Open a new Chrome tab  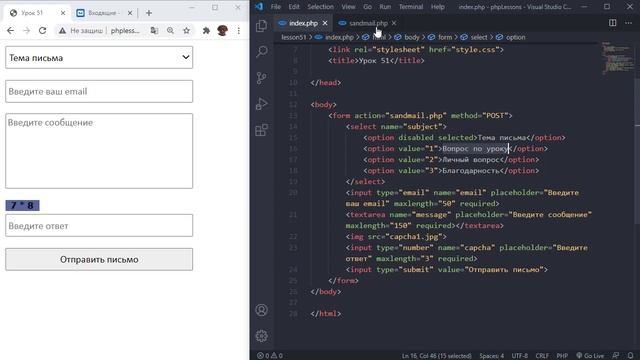[149, 13]
